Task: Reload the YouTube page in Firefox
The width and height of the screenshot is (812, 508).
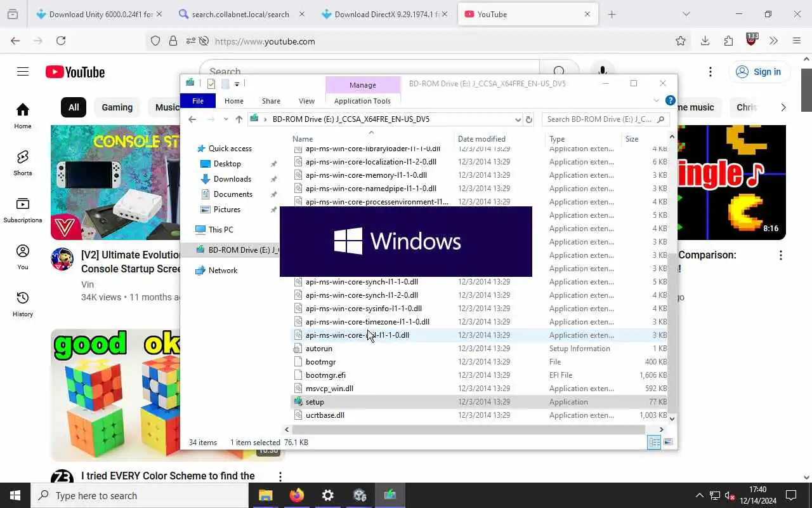Action: point(61,41)
